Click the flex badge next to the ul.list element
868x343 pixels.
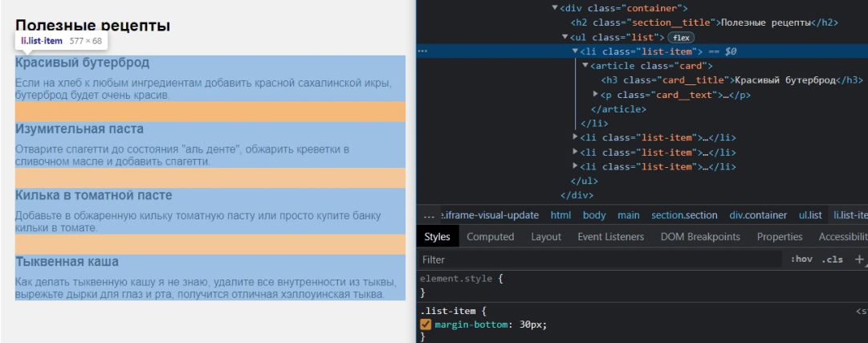click(x=681, y=38)
